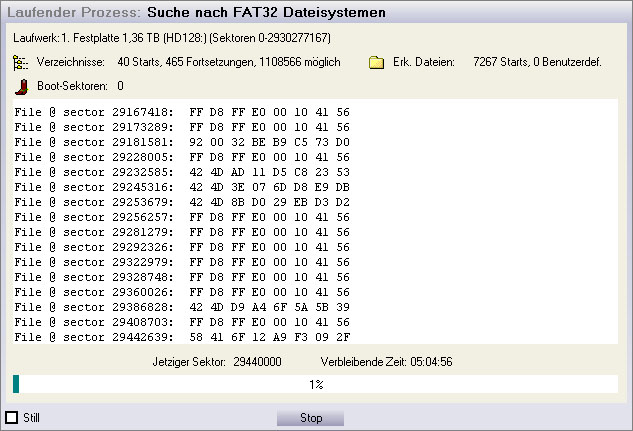
Task: Select the log row for sector 29173289
Action: 182,127
